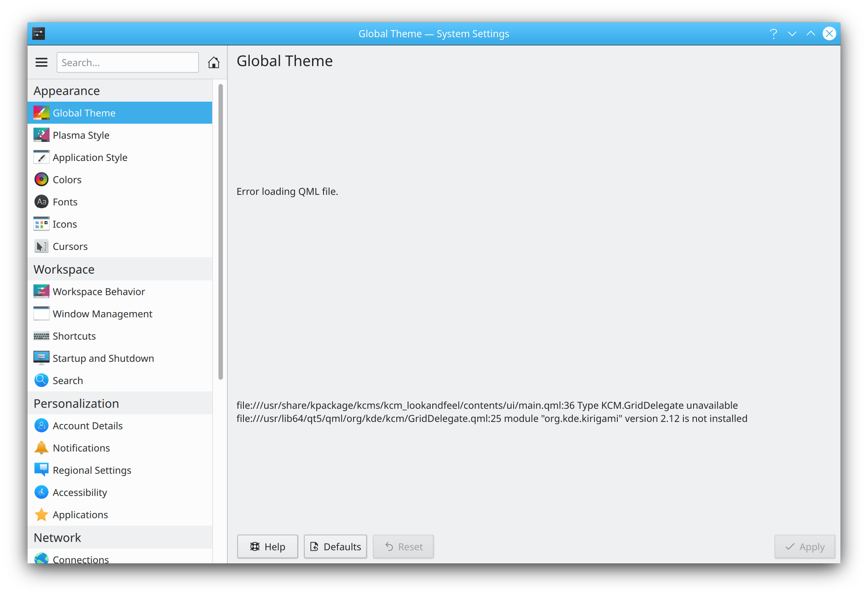Select the Accessibility icon
Viewport: 868px width, 596px height.
point(41,492)
